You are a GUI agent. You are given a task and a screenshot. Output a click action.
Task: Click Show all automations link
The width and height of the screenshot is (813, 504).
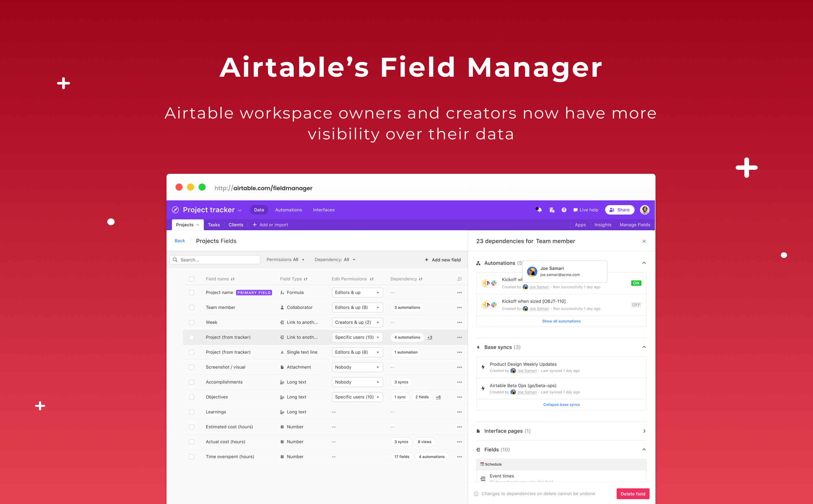click(561, 321)
